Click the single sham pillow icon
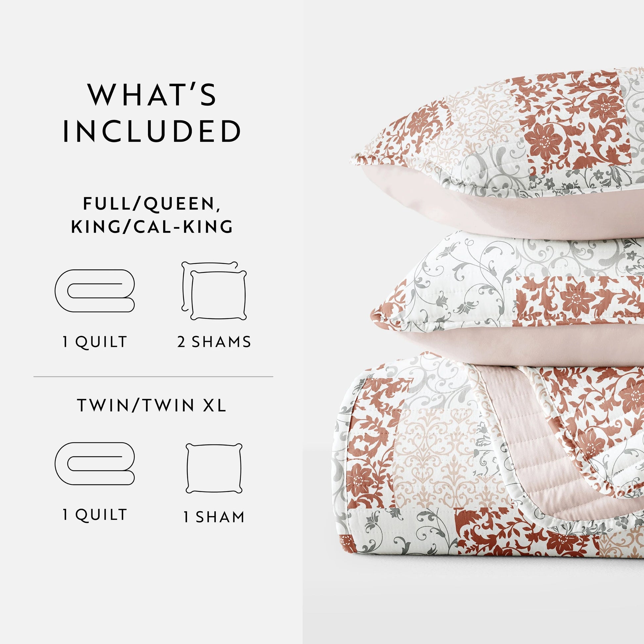Viewport: 644px width, 644px height. pyautogui.click(x=214, y=468)
